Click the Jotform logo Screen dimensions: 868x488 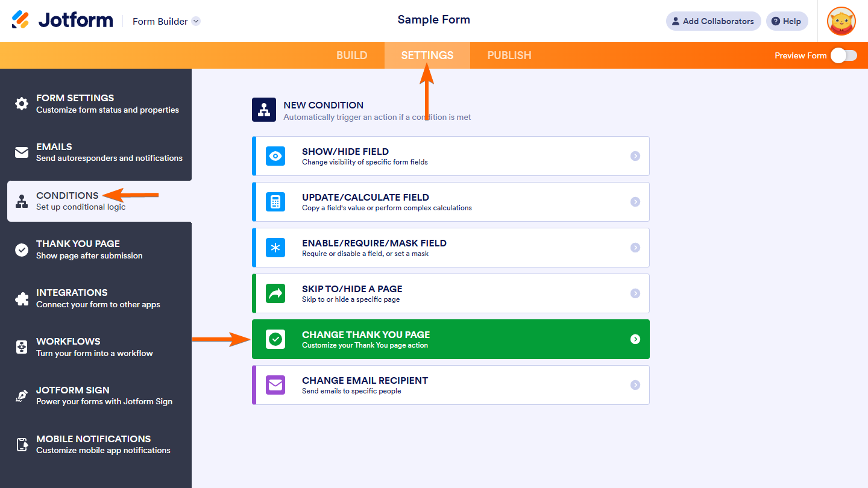point(63,20)
